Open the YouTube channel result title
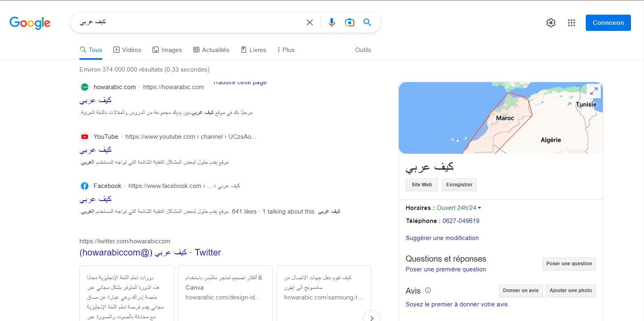Screen dimensions: 644x321 pos(95,150)
